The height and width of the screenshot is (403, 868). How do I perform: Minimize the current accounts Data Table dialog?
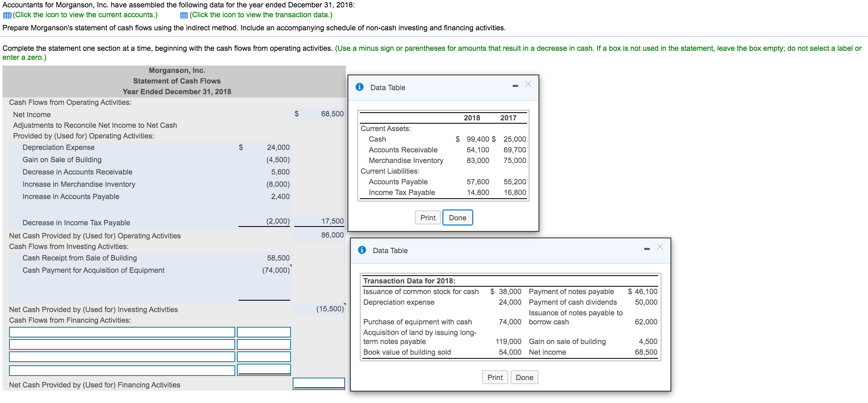click(515, 86)
